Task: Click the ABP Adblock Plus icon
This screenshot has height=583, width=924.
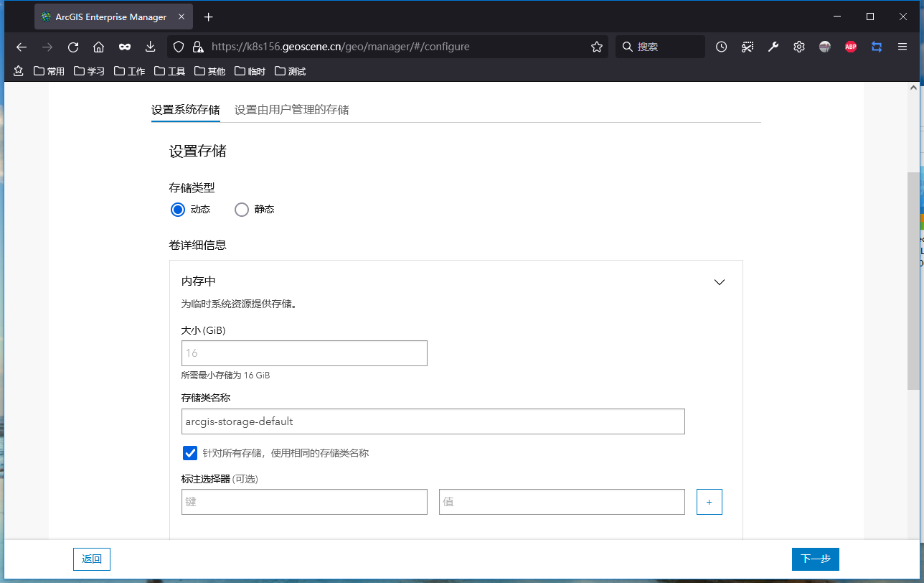Action: [x=851, y=47]
